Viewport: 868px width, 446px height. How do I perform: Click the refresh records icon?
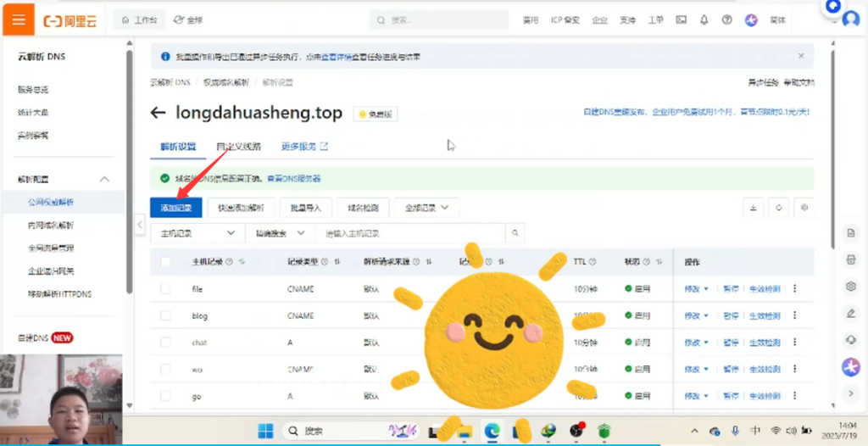(779, 208)
